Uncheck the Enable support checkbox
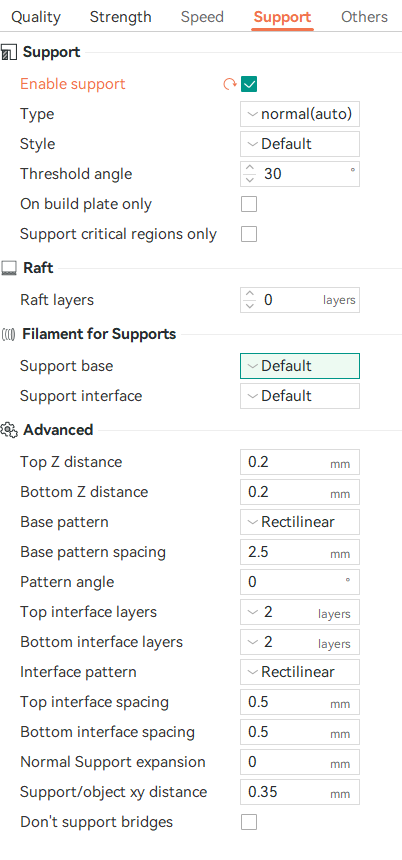Screen dimensions: 402x860 click(249, 84)
